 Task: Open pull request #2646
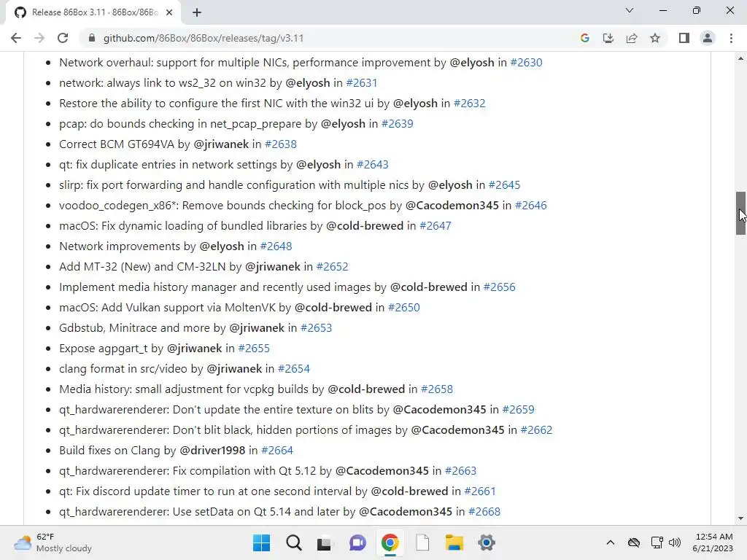pyautogui.click(x=531, y=205)
